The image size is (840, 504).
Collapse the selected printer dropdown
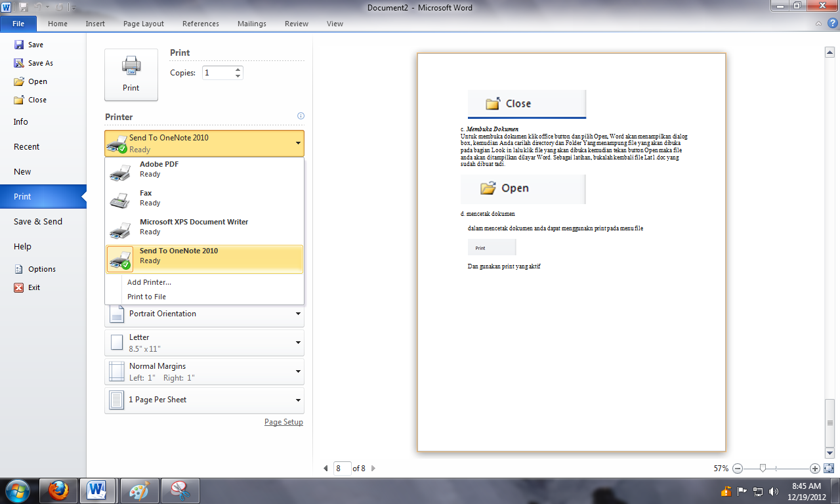(x=204, y=143)
